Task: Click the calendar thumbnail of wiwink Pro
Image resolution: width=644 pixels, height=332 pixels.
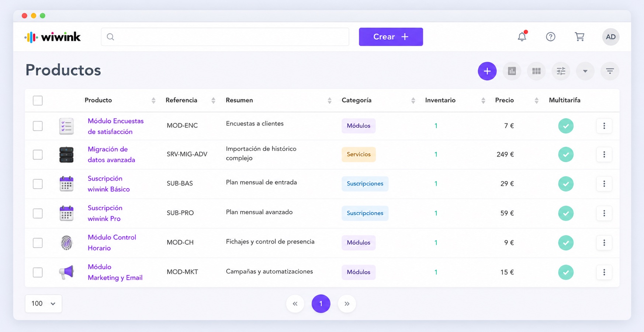Action: tap(66, 213)
